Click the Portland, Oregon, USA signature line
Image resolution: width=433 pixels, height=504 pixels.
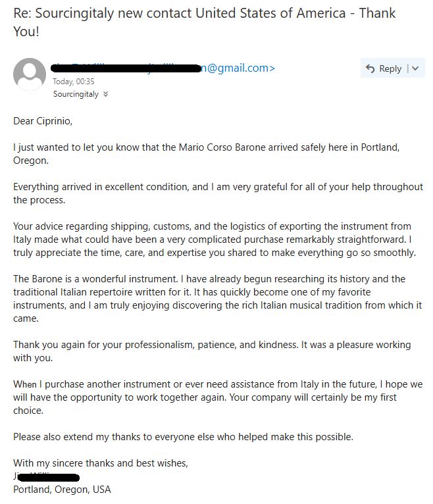(62, 490)
